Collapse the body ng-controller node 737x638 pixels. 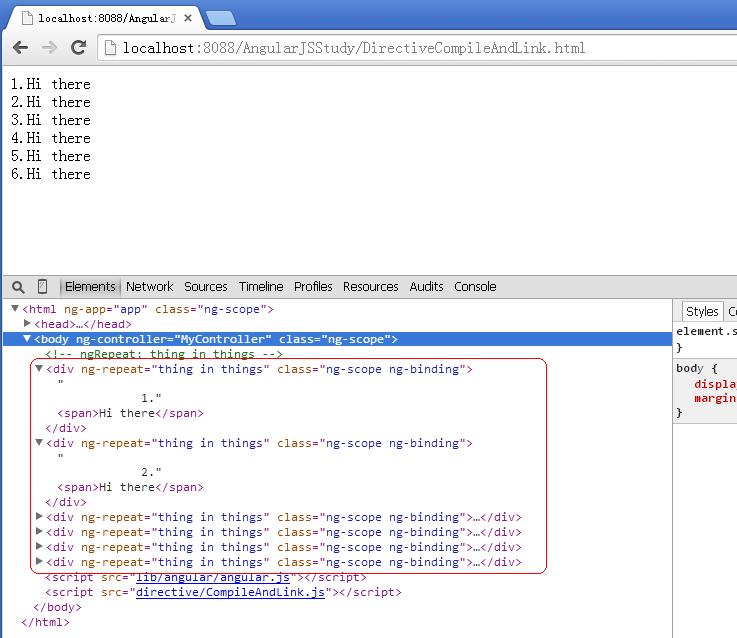pyautogui.click(x=27, y=339)
